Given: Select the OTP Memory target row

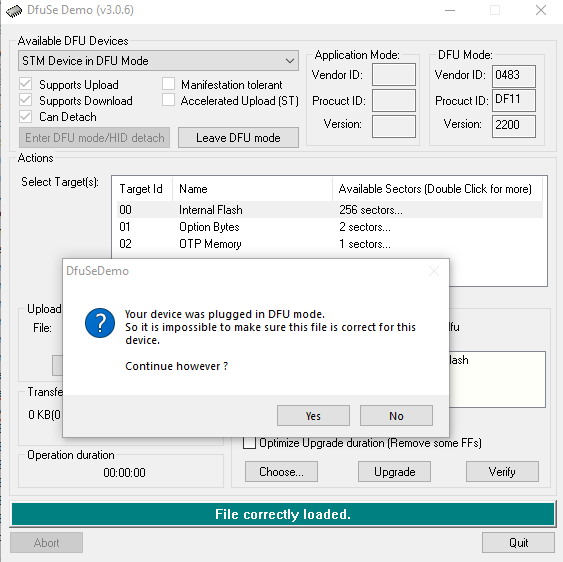Looking at the screenshot, I should (x=330, y=244).
